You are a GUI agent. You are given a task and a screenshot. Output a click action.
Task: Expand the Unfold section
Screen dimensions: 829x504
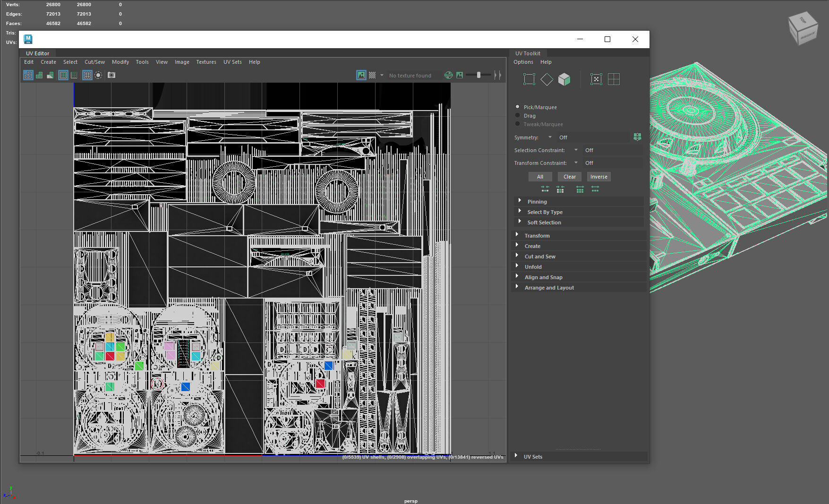[x=533, y=267]
